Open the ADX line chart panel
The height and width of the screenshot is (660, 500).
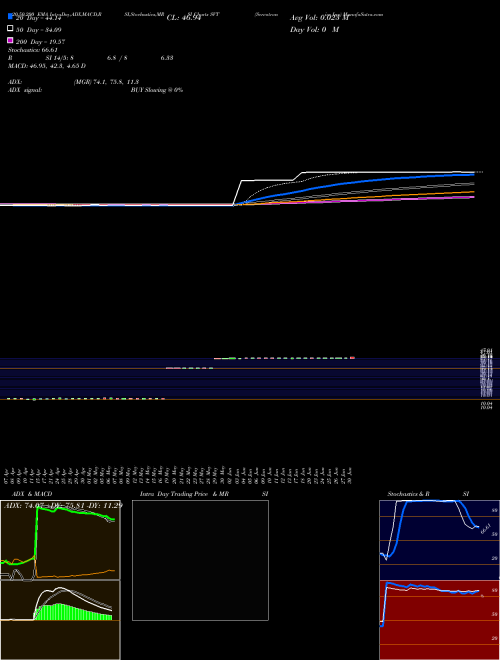(x=60, y=540)
